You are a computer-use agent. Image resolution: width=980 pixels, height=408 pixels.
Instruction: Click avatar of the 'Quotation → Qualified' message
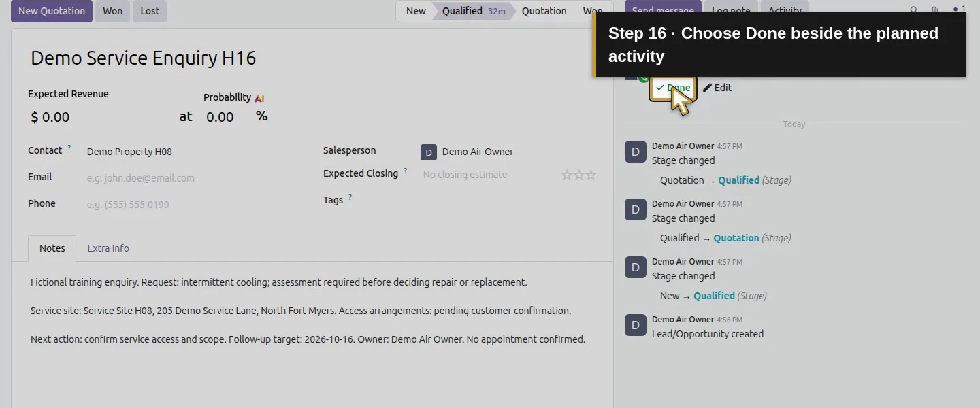coord(635,152)
